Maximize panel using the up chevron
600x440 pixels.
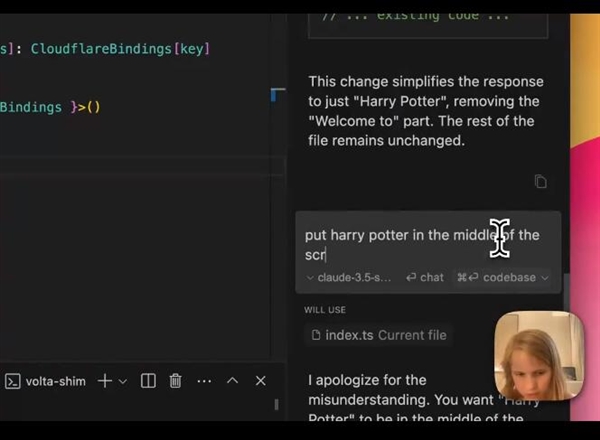coord(232,381)
